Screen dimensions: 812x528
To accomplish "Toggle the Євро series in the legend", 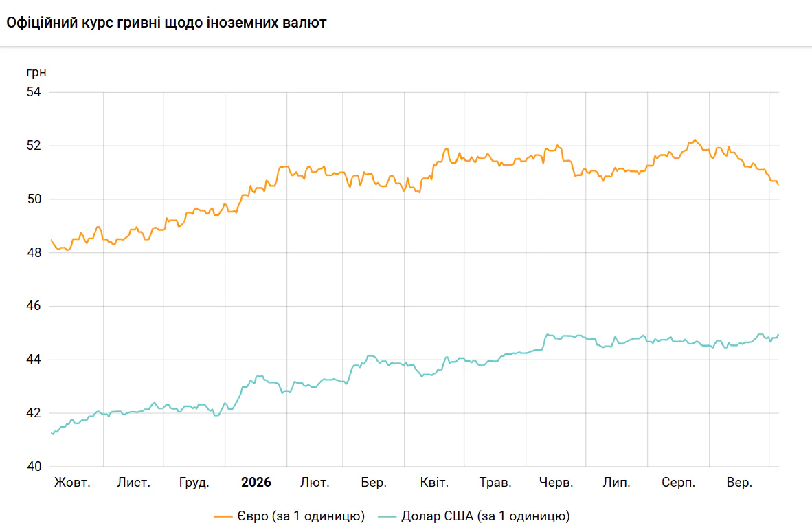I will pos(289,516).
